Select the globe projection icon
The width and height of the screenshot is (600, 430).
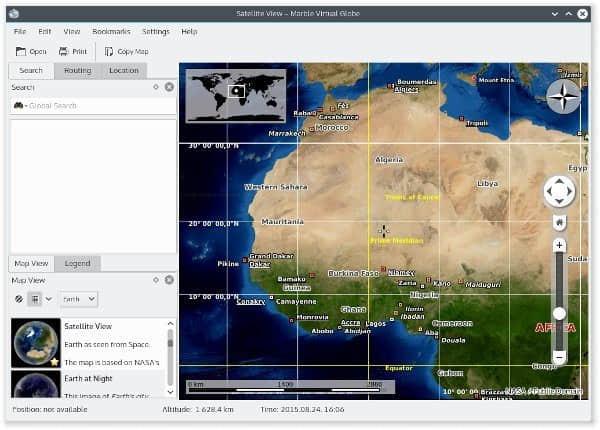pos(19,299)
